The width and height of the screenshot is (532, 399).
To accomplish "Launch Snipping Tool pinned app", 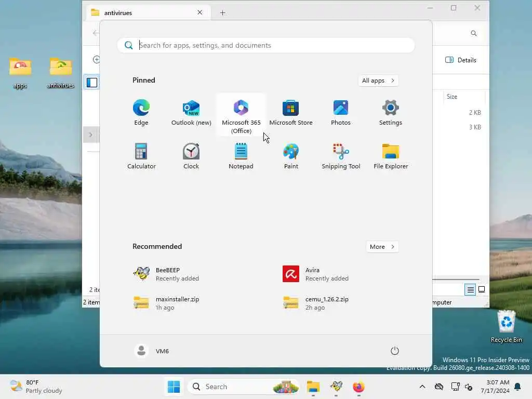I will pos(341,156).
